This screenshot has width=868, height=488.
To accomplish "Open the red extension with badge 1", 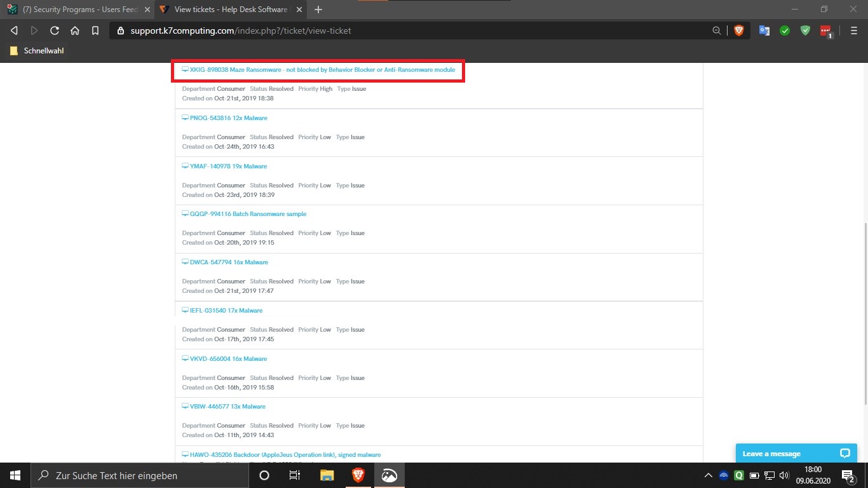I will point(826,31).
